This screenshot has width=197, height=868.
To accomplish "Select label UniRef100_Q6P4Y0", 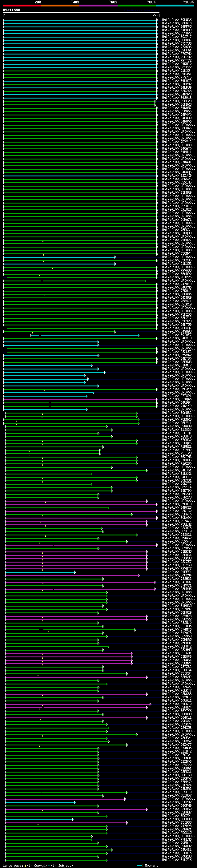I will coord(177,115).
